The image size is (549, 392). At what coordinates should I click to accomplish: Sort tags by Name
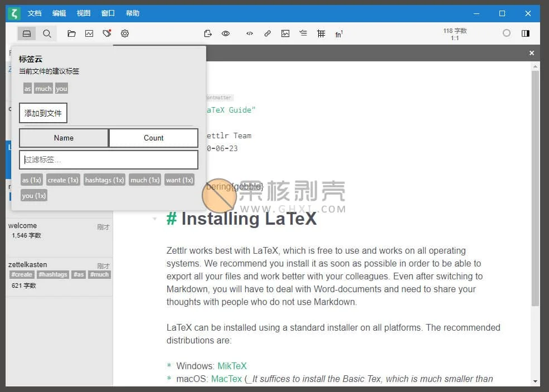(x=64, y=138)
